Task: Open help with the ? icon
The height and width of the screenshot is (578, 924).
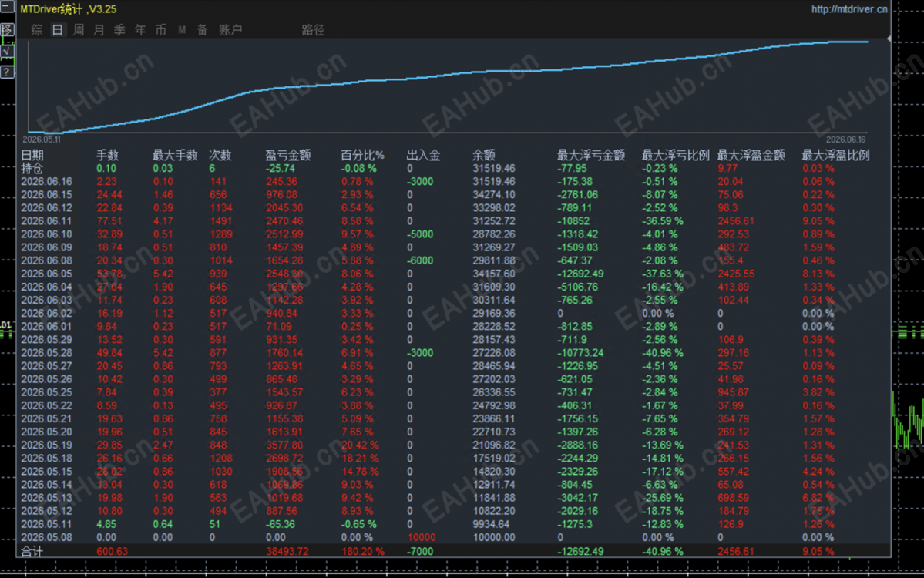Action: point(7,72)
